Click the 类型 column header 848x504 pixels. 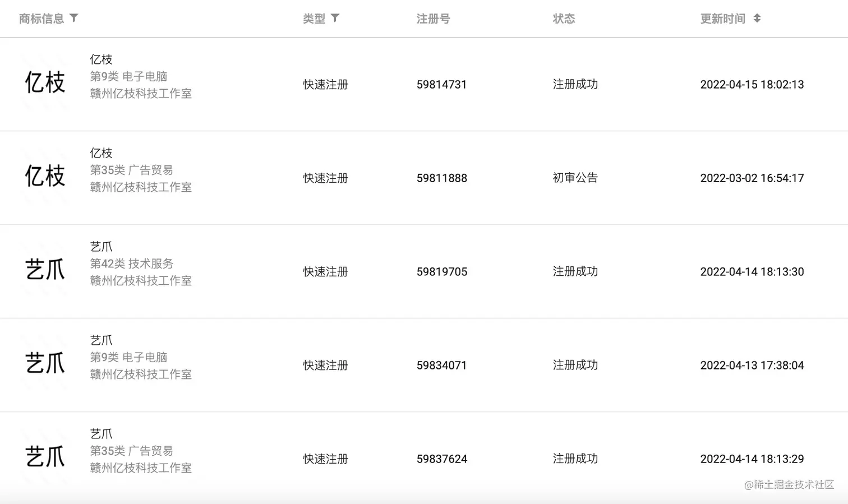click(x=314, y=19)
